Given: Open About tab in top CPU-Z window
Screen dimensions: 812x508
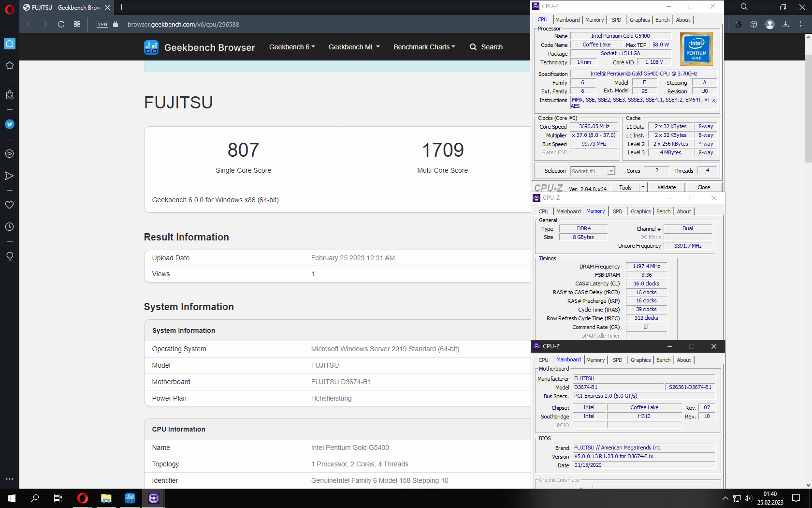Looking at the screenshot, I should click(x=683, y=20).
